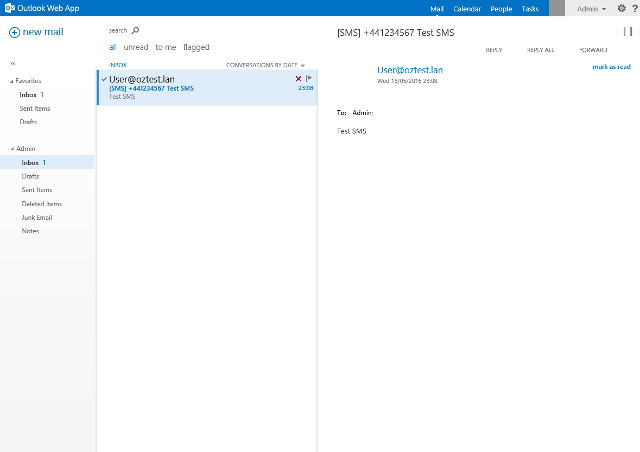
Task: Click the INBOX list header
Action: pos(118,65)
